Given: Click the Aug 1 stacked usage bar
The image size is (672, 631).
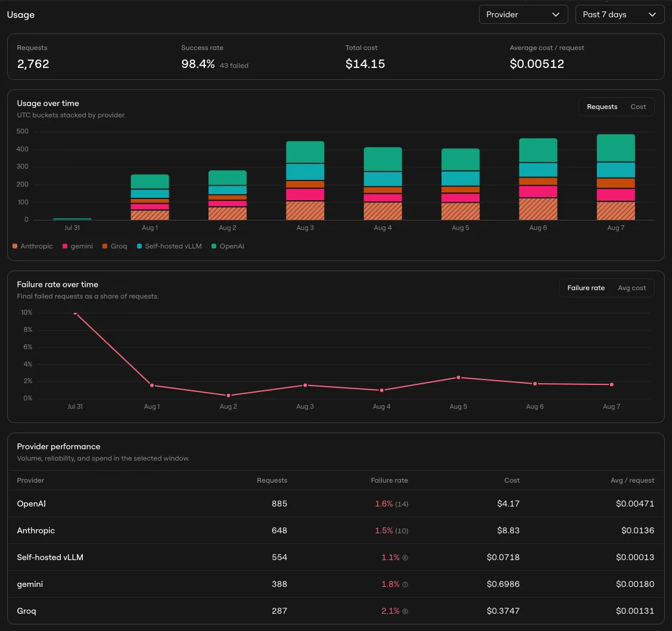Looking at the screenshot, I should 150,197.
